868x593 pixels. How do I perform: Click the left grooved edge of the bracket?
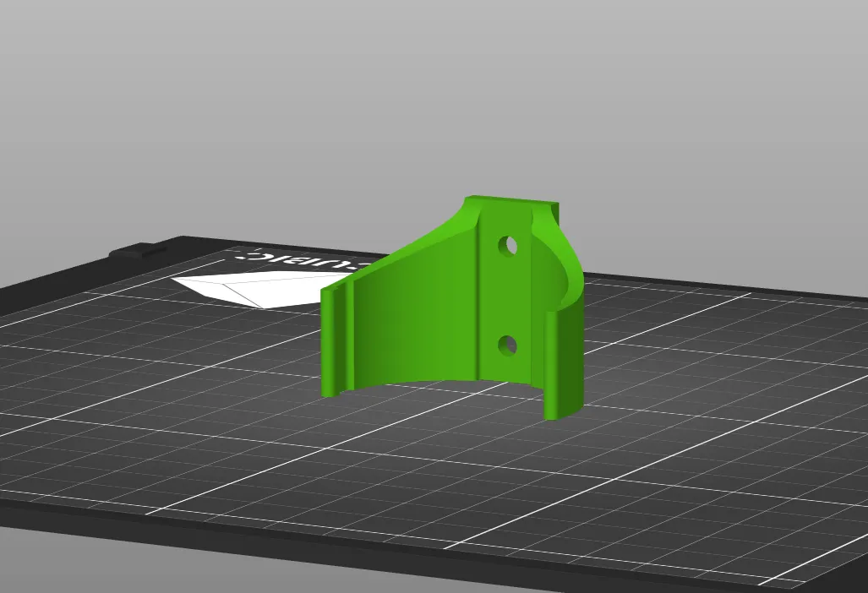[x=338, y=340]
